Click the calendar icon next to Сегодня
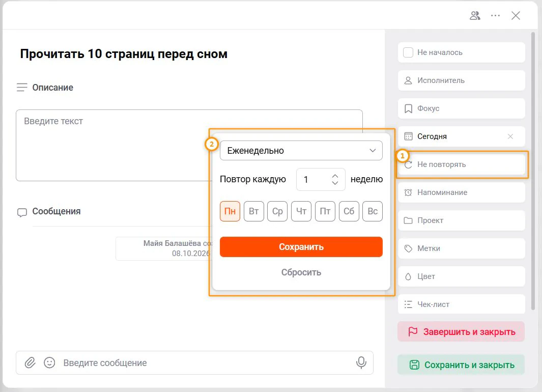 point(408,136)
